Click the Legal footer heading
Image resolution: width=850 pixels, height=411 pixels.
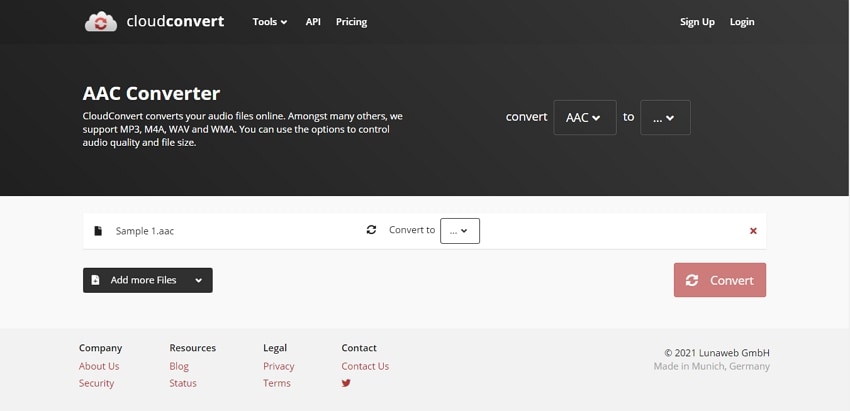pyautogui.click(x=275, y=348)
